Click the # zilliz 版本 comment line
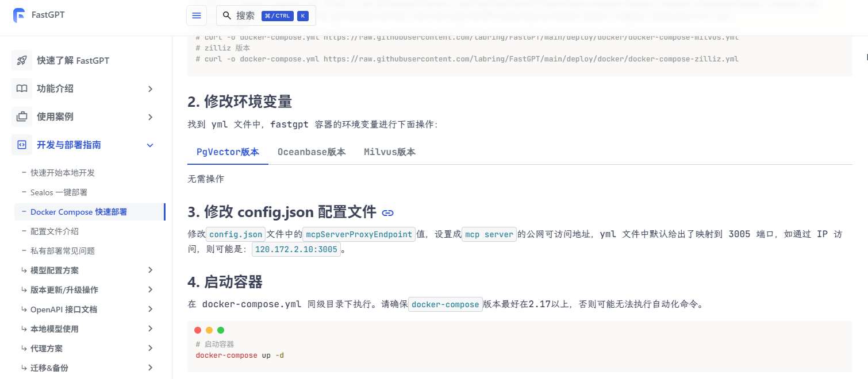This screenshot has height=379, width=868. click(x=222, y=48)
